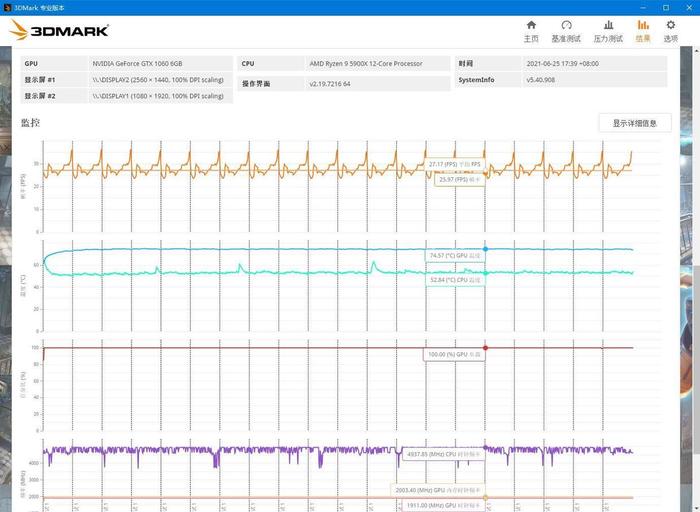Viewport: 700px width, 512px height.
Task: Click the options gear icon
Action: coord(671,25)
